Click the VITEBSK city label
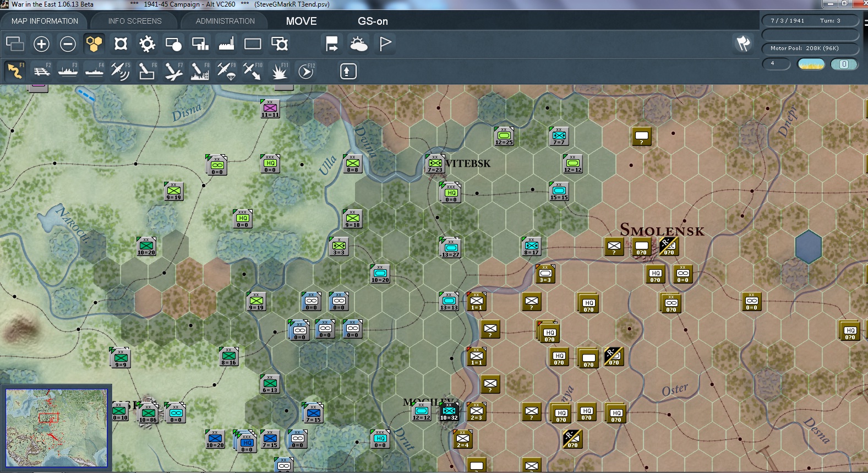 tap(468, 164)
